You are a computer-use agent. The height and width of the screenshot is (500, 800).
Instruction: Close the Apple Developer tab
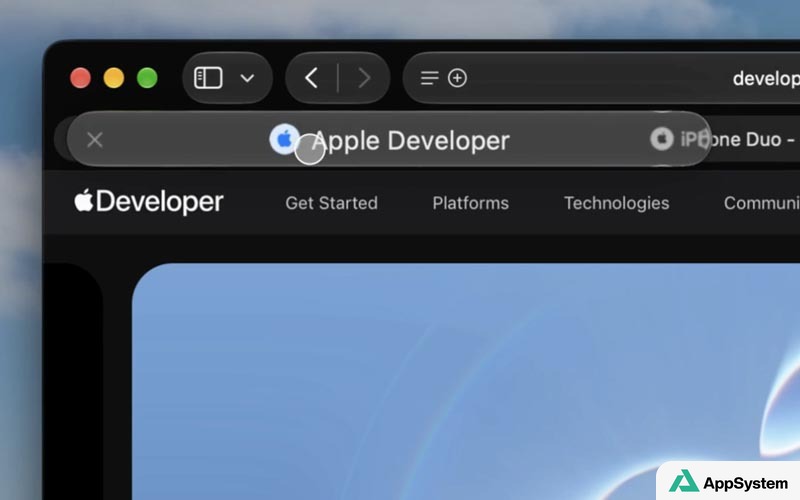95,140
